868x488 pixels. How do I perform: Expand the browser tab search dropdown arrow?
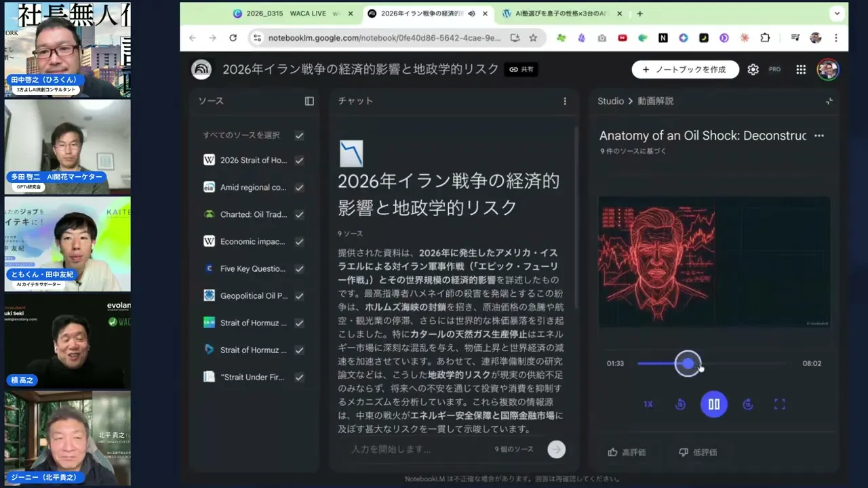(x=837, y=14)
